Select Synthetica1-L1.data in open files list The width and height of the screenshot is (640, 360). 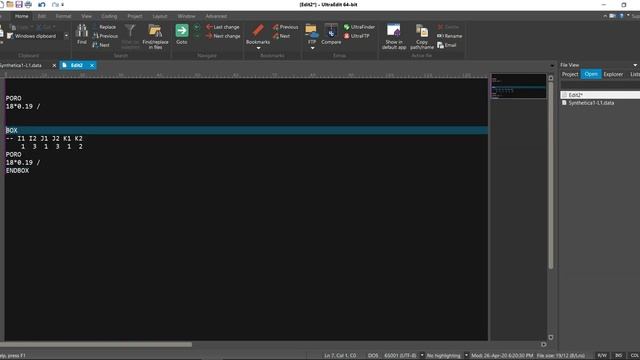coord(591,103)
